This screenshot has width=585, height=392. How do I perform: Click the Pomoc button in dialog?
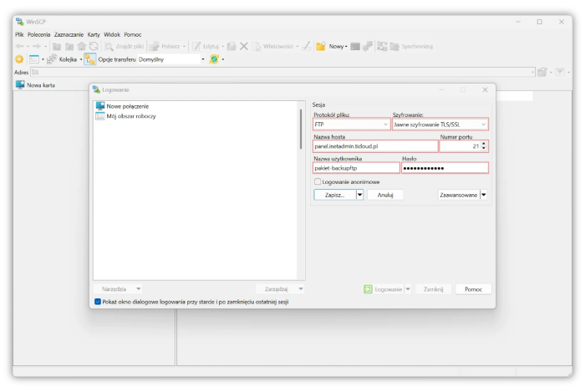[474, 289]
